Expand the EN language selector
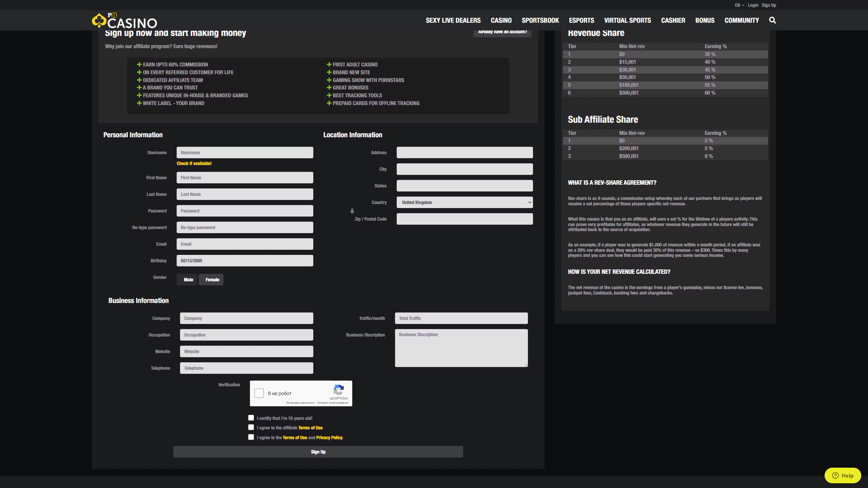The height and width of the screenshot is (488, 868). (739, 5)
